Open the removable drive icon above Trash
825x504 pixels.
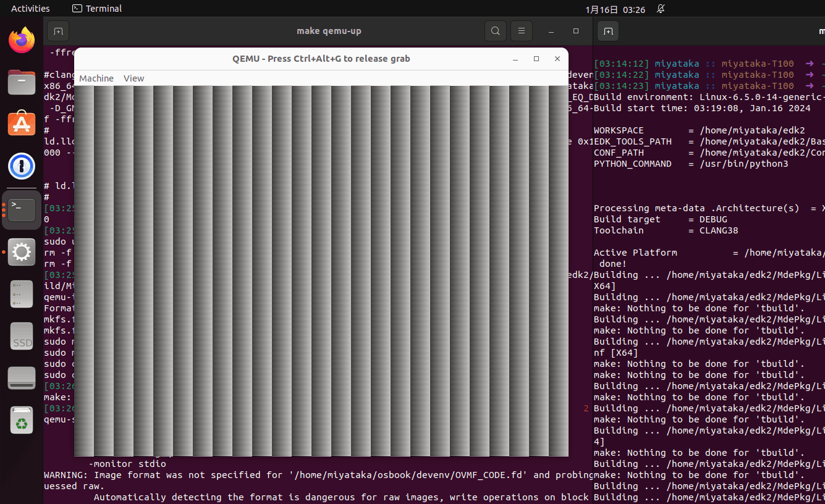pyautogui.click(x=22, y=378)
